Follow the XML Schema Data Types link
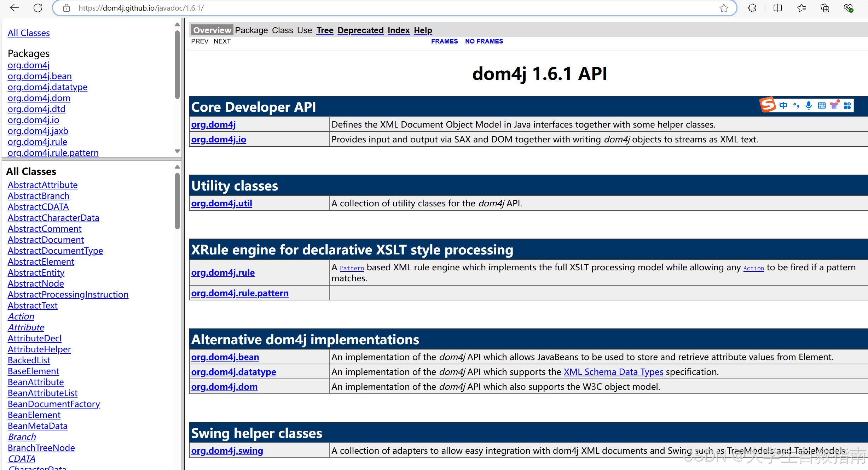This screenshot has width=868, height=470. pos(613,372)
